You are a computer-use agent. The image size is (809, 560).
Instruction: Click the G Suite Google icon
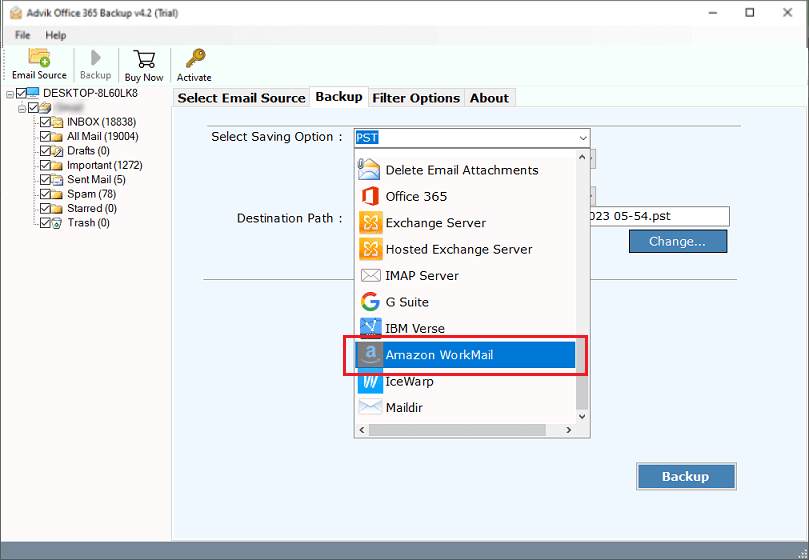tap(370, 302)
